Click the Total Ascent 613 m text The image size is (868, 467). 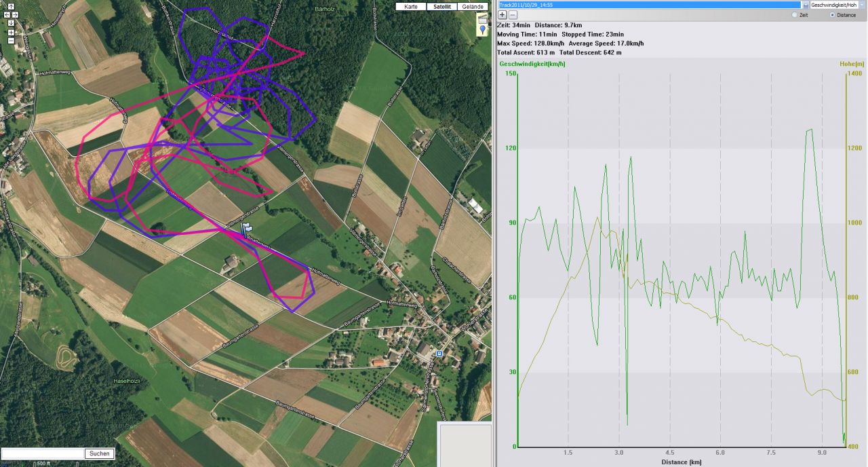click(x=526, y=52)
